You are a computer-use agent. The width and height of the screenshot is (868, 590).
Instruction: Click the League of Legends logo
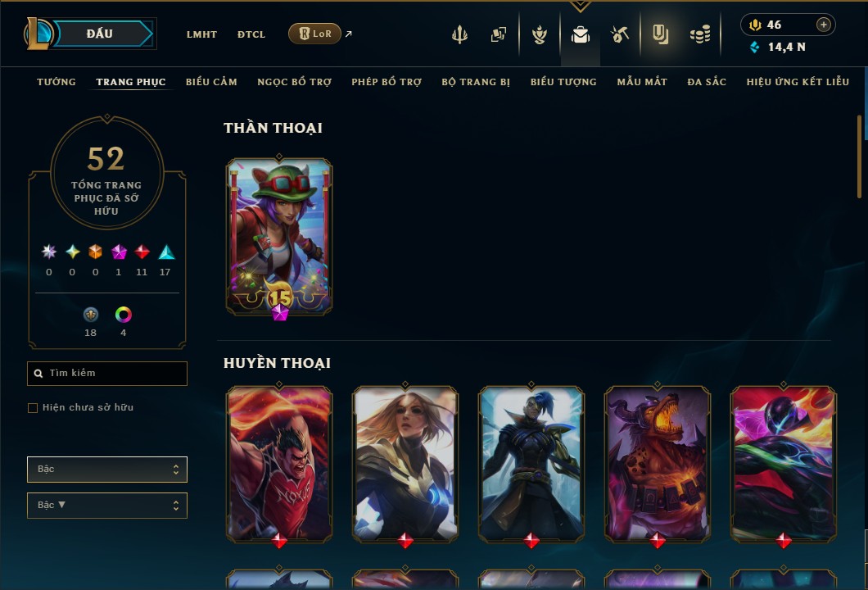point(38,34)
